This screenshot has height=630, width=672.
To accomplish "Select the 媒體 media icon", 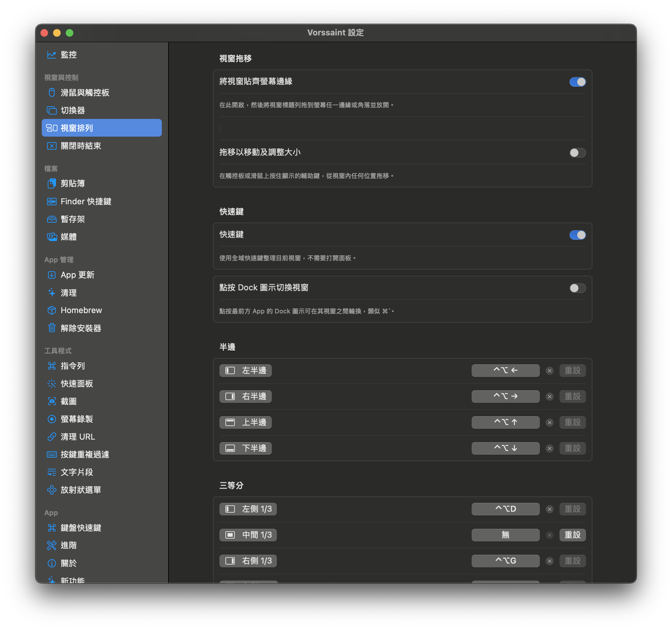I will (52, 237).
